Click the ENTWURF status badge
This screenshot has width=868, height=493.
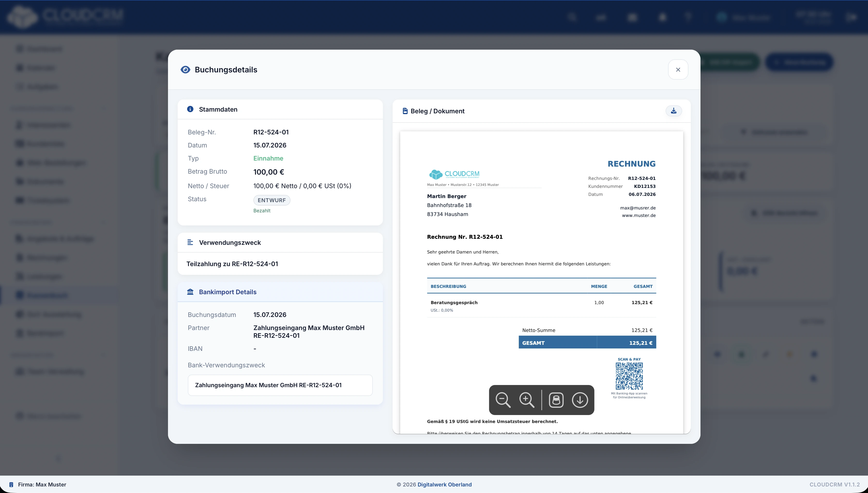tap(272, 200)
